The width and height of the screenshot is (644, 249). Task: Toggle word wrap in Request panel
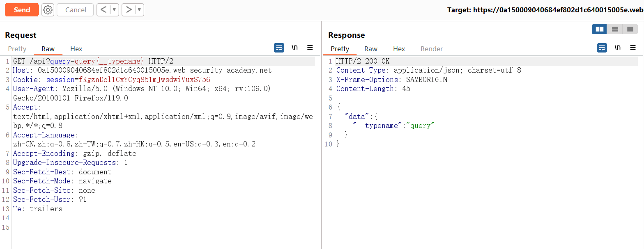point(279,48)
